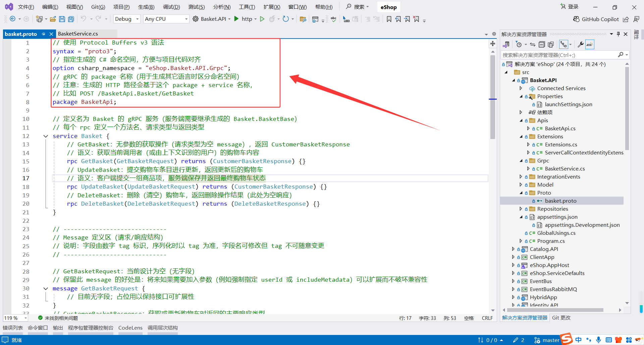Collapse the Basket.API project node

(x=513, y=80)
